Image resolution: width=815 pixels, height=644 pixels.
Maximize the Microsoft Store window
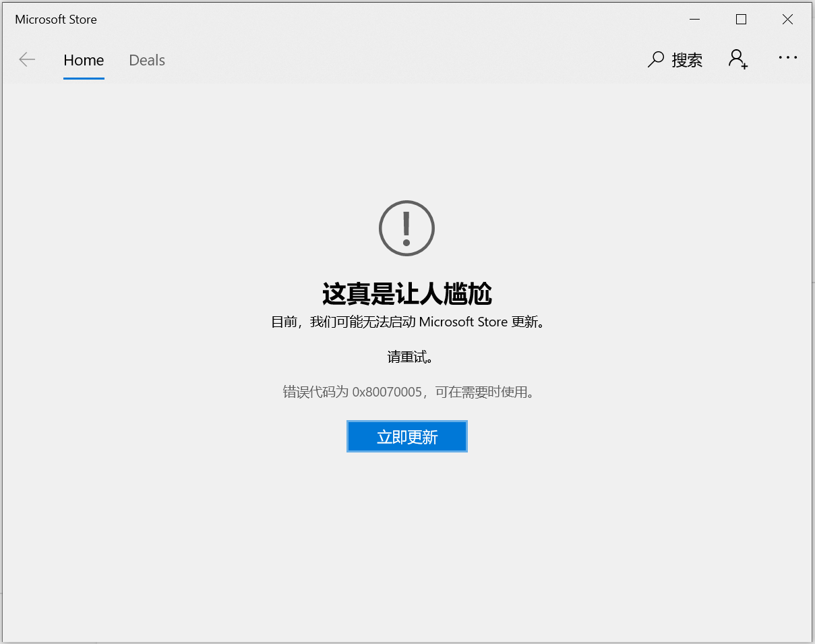click(x=741, y=19)
